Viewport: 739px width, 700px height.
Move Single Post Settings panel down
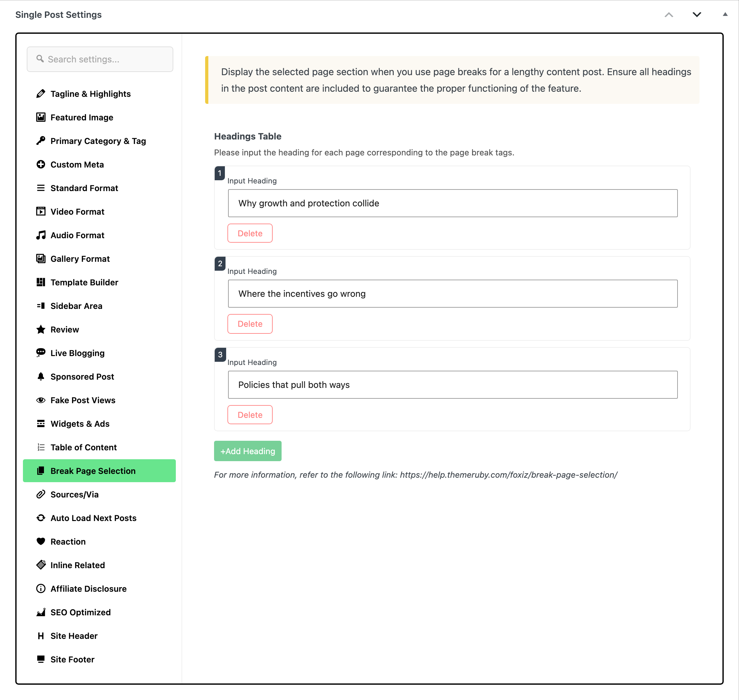pyautogui.click(x=697, y=15)
